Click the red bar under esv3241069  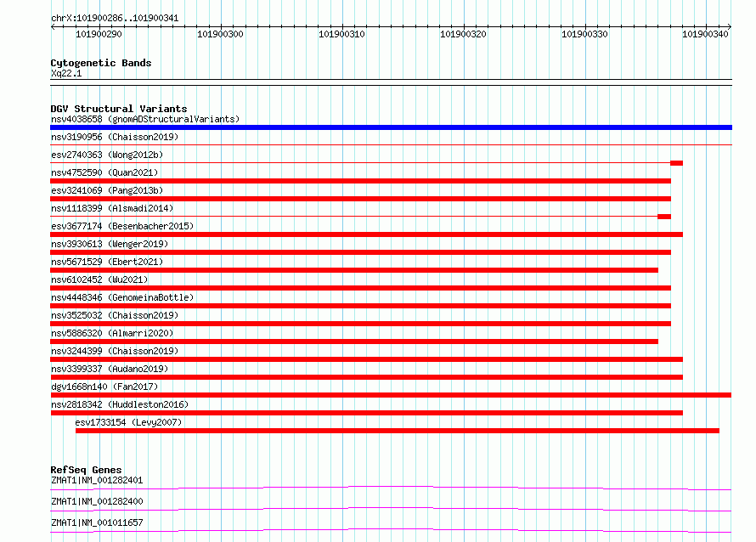tap(361, 199)
